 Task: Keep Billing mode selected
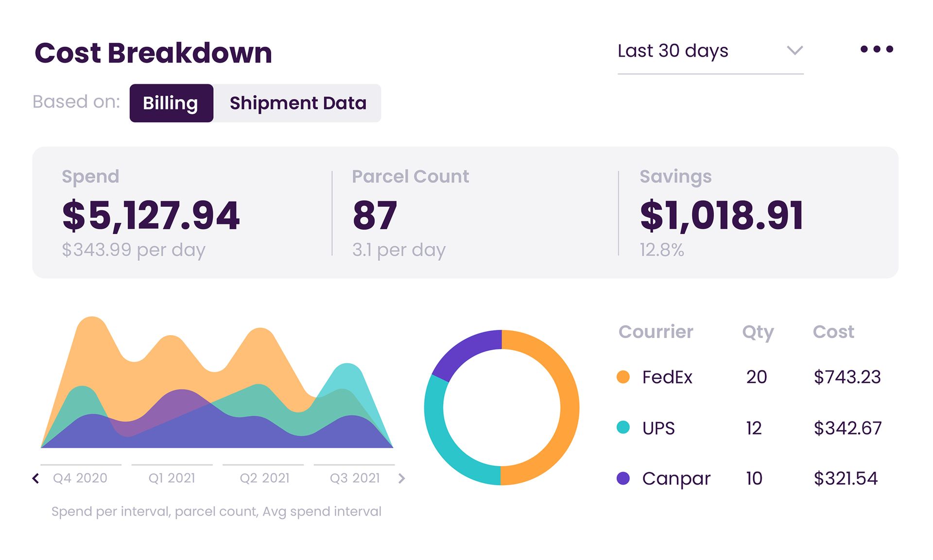[x=171, y=103]
